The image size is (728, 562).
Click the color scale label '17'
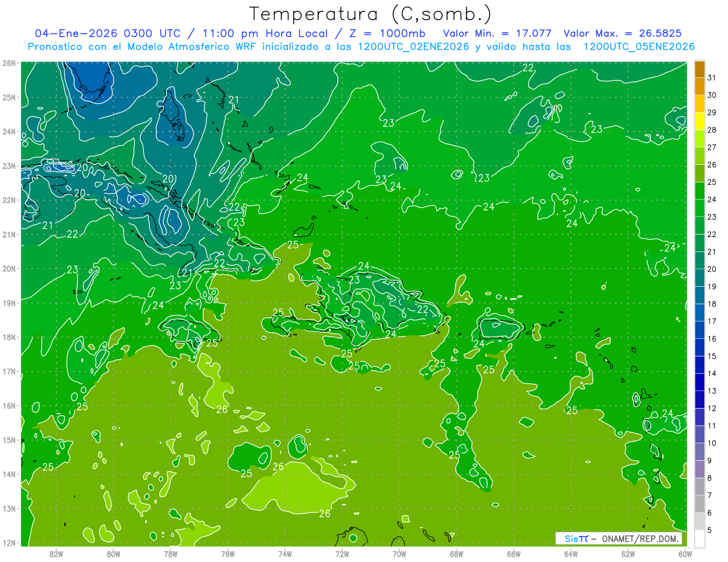(712, 321)
